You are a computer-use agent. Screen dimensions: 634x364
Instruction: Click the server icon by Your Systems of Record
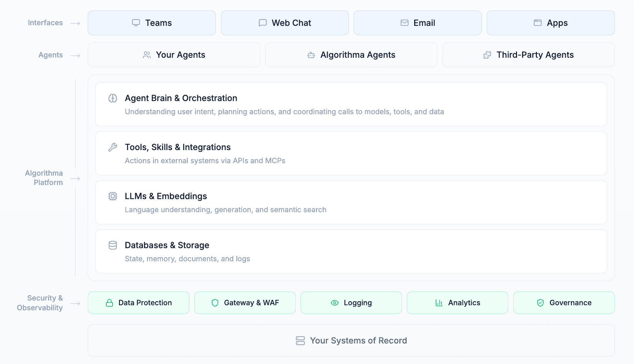[300, 340]
